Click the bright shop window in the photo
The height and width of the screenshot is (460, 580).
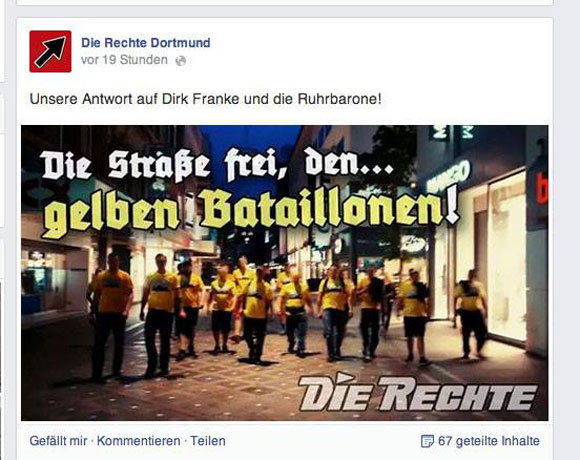click(507, 257)
